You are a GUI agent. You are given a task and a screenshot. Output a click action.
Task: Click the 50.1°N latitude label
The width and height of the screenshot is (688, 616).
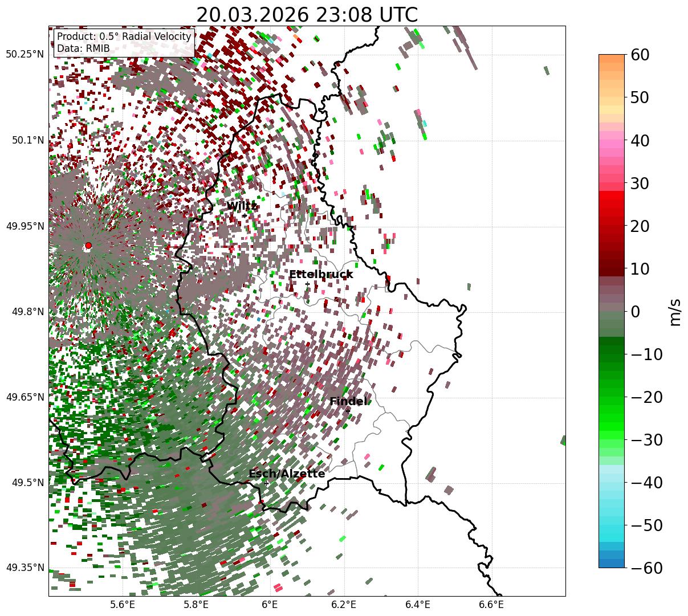point(27,140)
